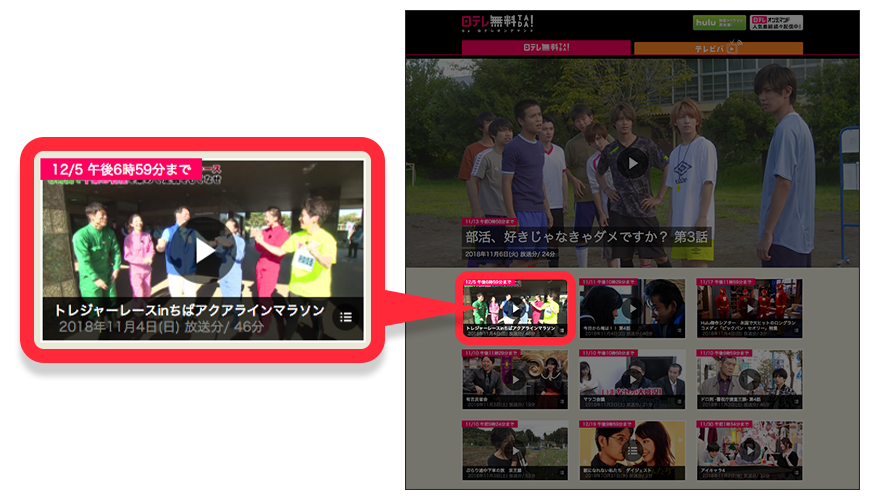Click title text アイキャラ4
This screenshot has width=880, height=500.
point(714,470)
